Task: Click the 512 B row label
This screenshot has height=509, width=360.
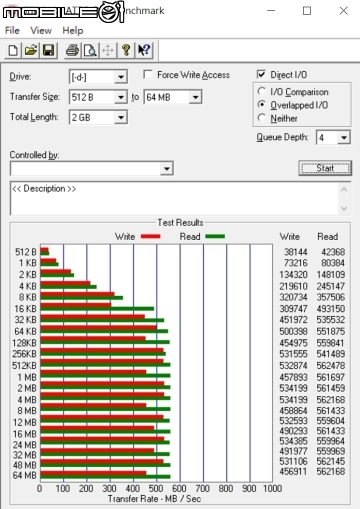Action: pos(26,252)
